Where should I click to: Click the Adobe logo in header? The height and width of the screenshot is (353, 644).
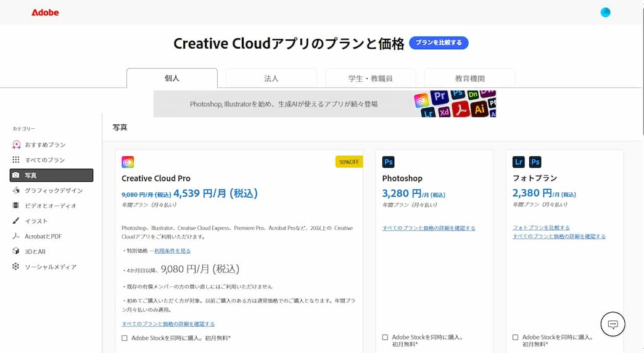tap(45, 13)
